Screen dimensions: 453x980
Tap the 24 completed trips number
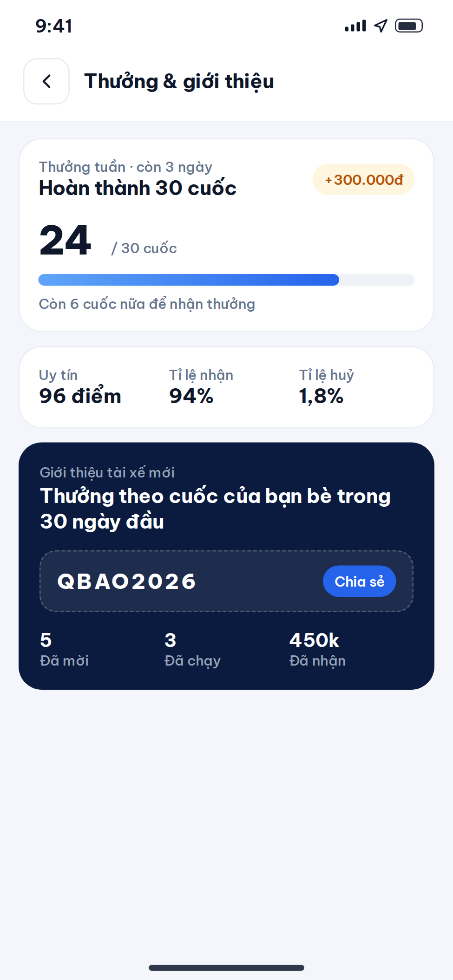pyautogui.click(x=66, y=240)
